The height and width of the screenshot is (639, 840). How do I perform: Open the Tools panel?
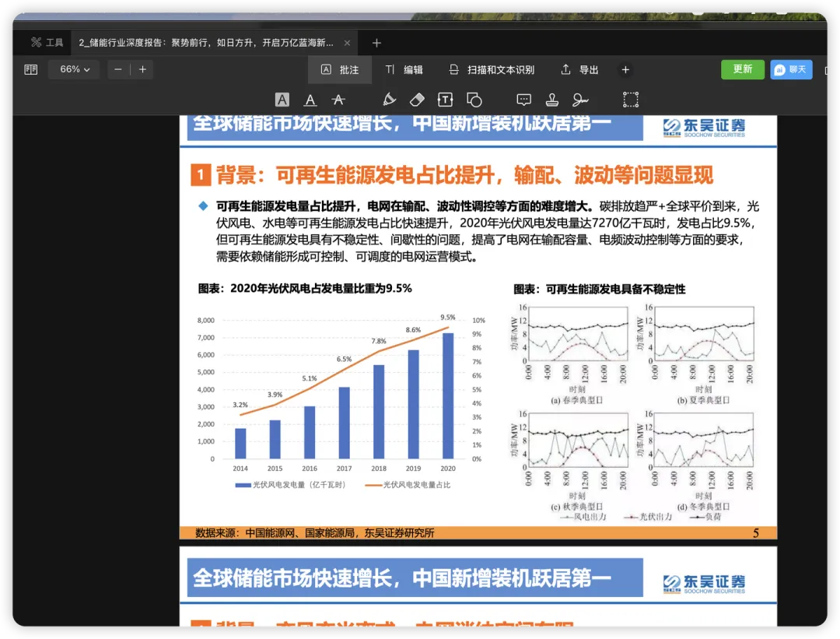click(47, 42)
